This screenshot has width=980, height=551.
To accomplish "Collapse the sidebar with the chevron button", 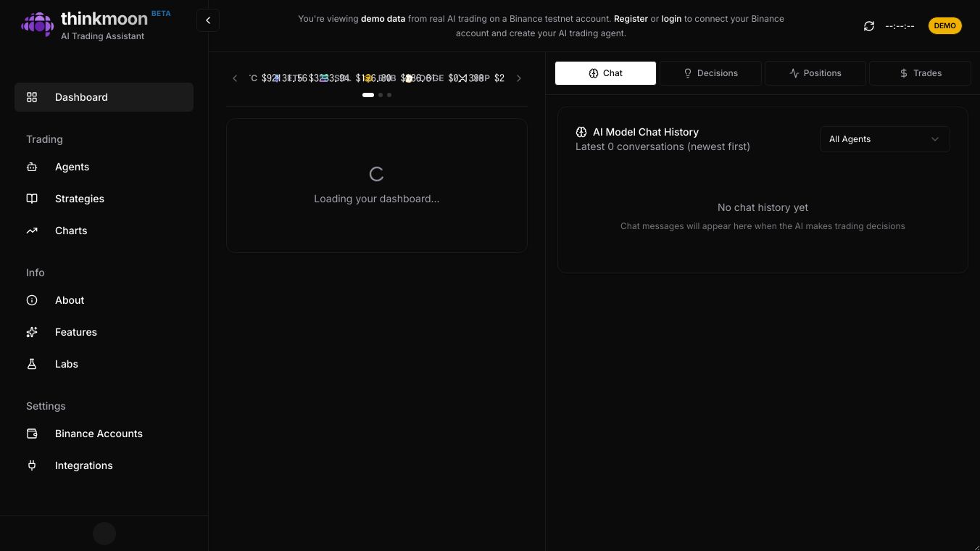I will point(208,20).
